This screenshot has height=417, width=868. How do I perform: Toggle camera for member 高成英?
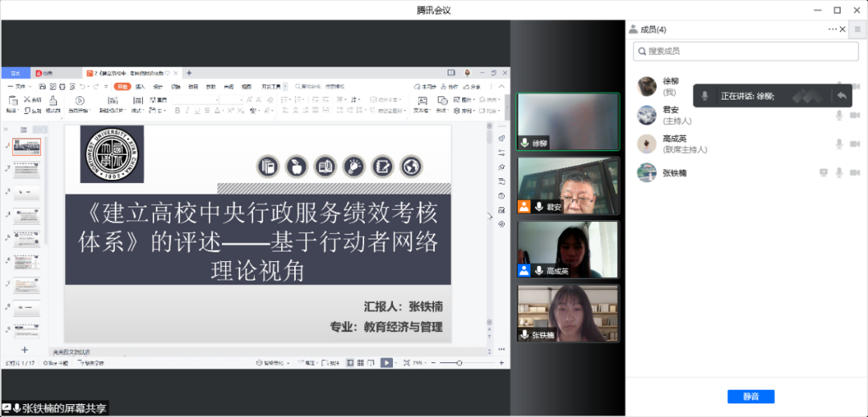854,144
